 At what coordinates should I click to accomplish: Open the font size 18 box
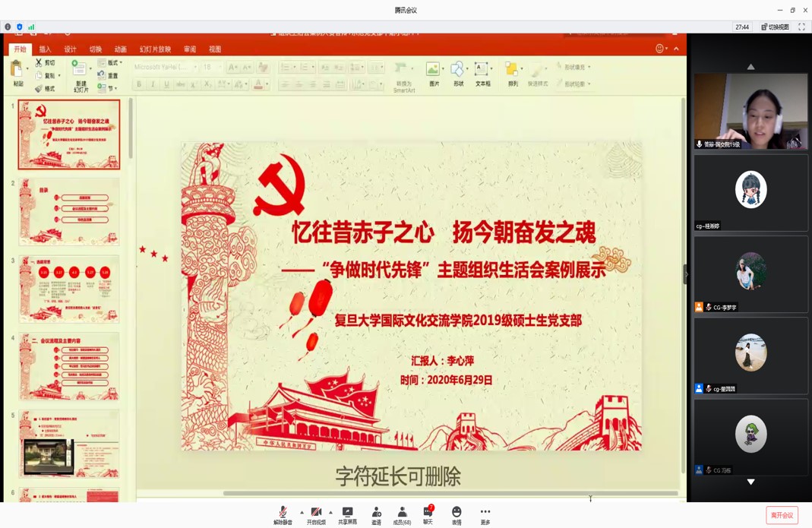tap(212, 67)
